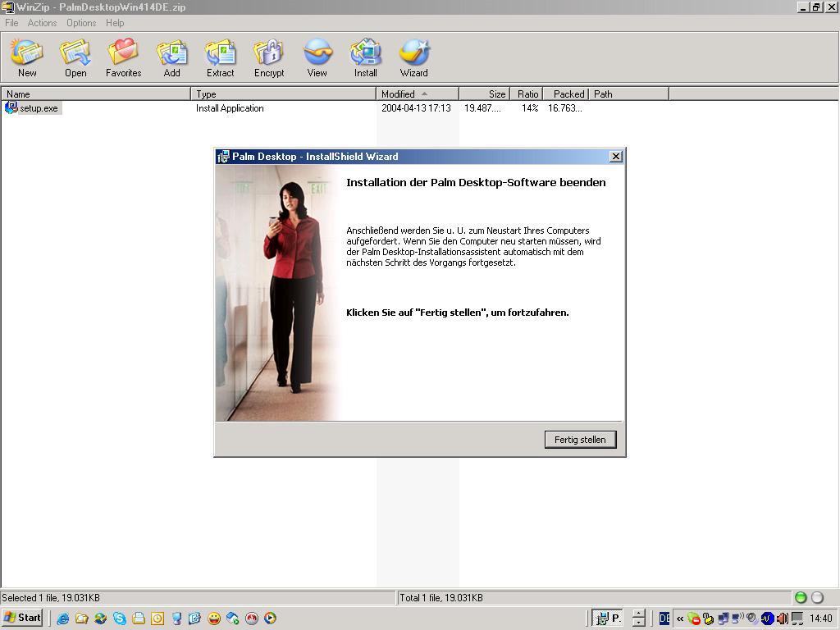The height and width of the screenshot is (630, 840).
Task: Open the Options menu
Action: (x=81, y=22)
